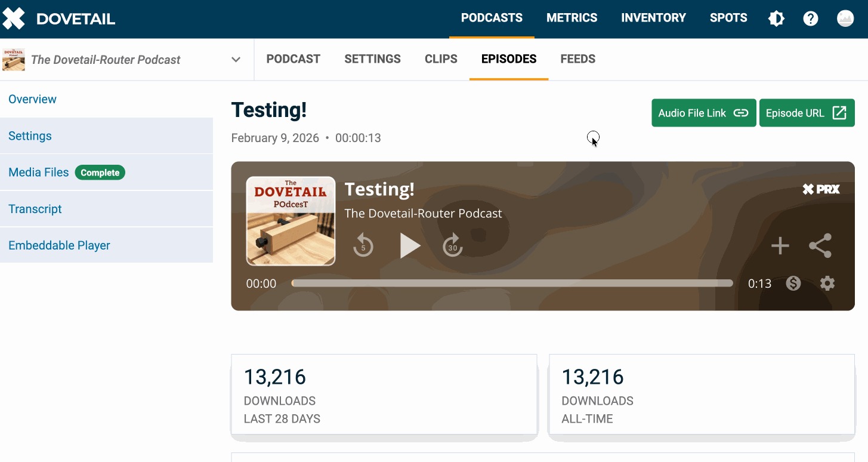Click the Audio File Link button
868x462 pixels.
tap(703, 113)
